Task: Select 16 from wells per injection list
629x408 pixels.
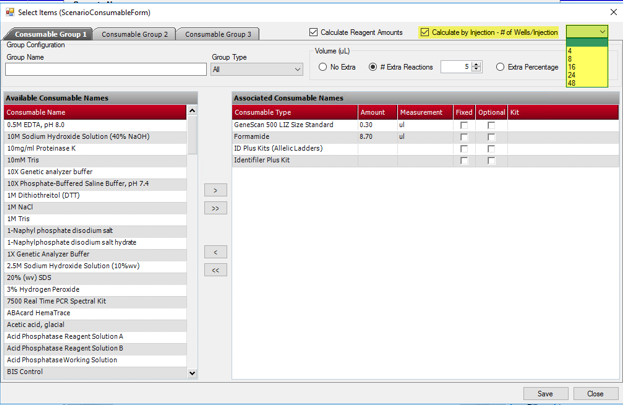Action: [x=572, y=67]
